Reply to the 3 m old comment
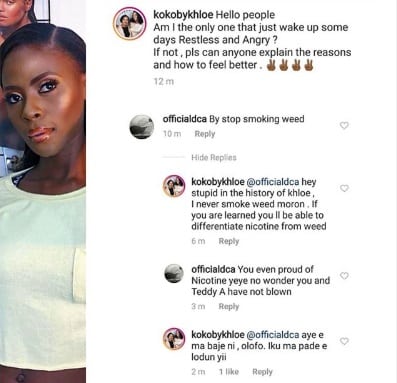This screenshot has width=397, height=383. point(229,306)
